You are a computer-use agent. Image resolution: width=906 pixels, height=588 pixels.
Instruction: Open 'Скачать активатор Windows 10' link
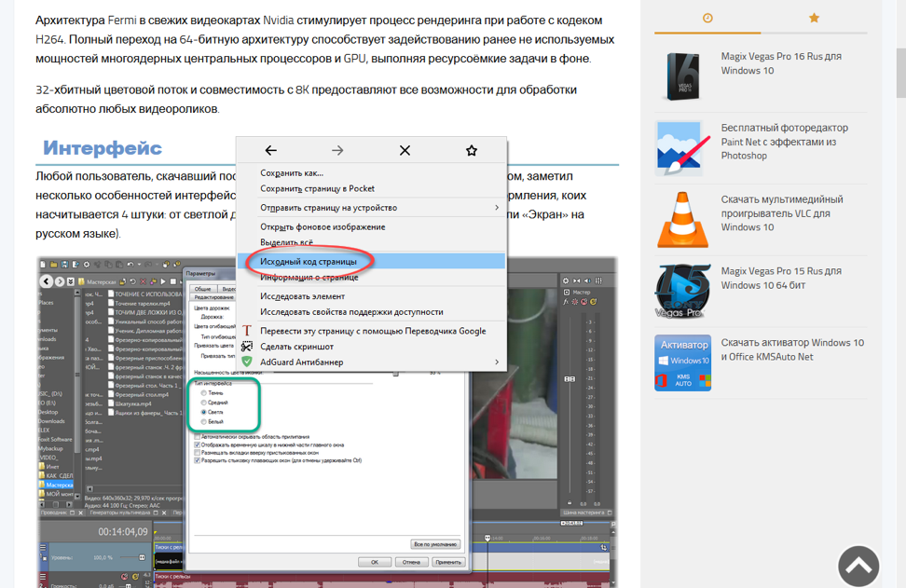click(792, 349)
